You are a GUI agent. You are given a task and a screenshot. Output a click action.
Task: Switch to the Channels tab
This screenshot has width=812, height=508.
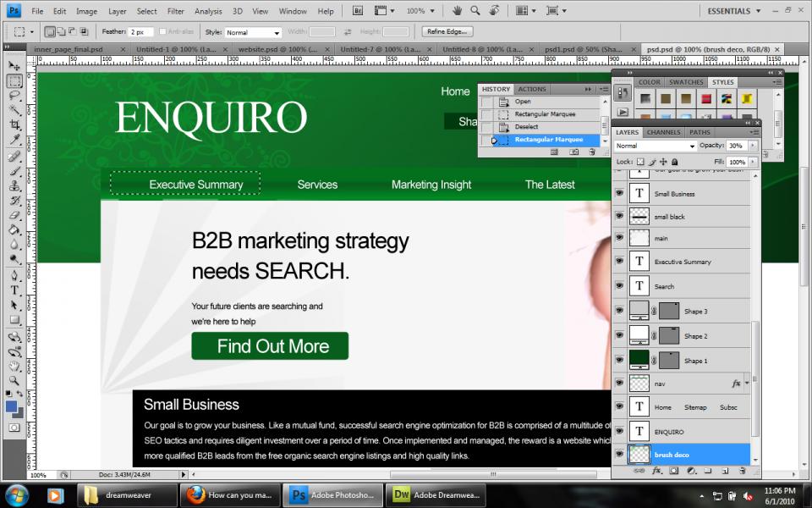tap(663, 132)
